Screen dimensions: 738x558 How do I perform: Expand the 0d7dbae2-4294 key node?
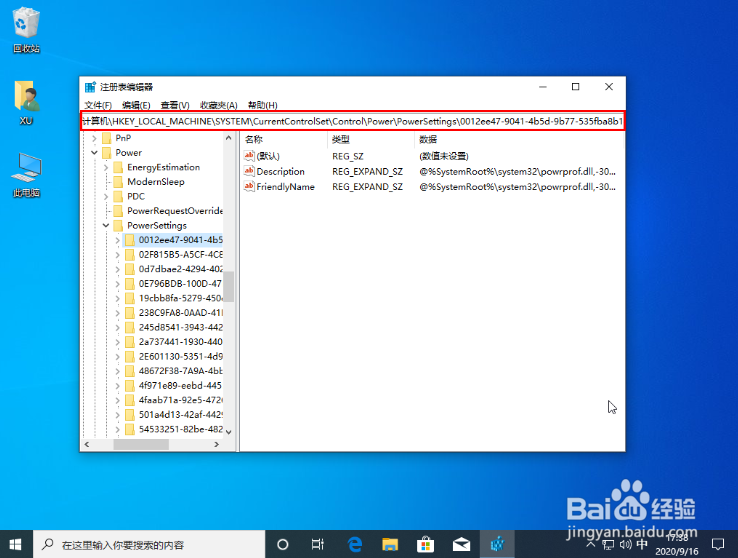[118, 269]
